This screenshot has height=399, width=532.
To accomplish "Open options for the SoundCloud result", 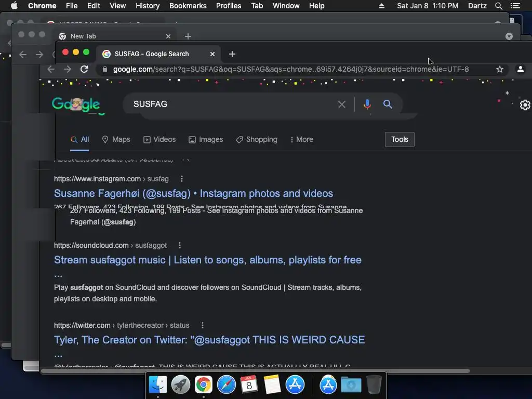I will (180, 245).
